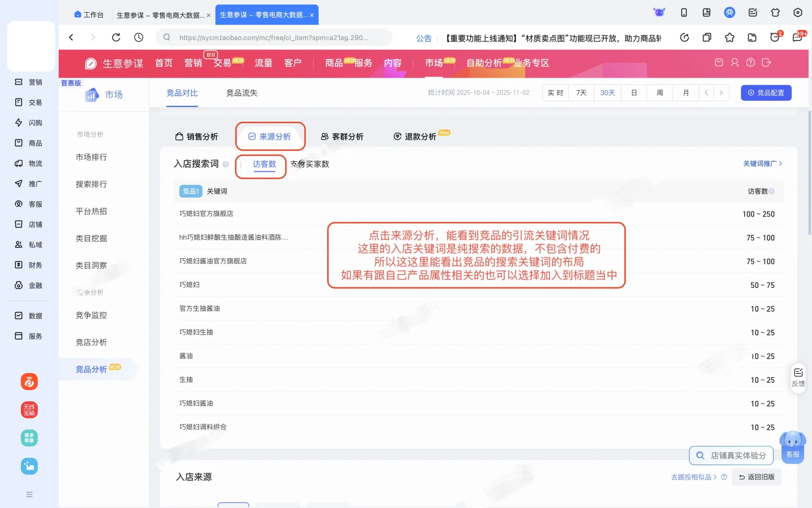
Task: Click the cat-face icon with badge 2
Action: tap(775, 37)
